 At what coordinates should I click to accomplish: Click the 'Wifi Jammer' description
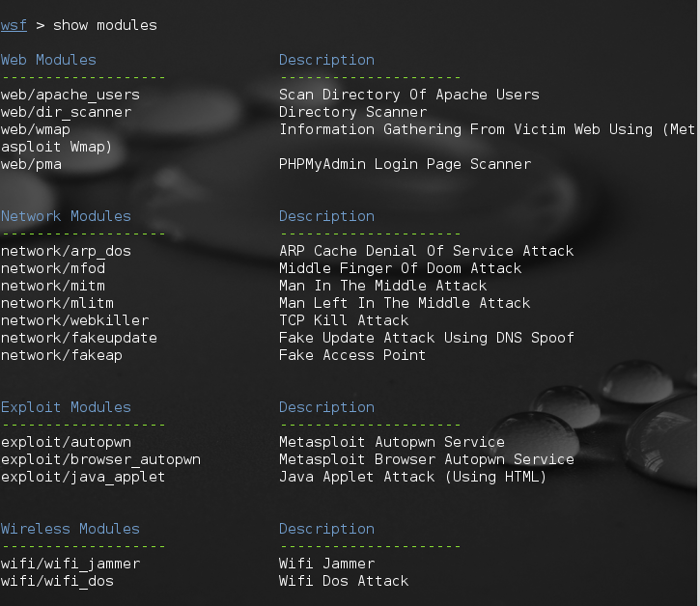[326, 564]
